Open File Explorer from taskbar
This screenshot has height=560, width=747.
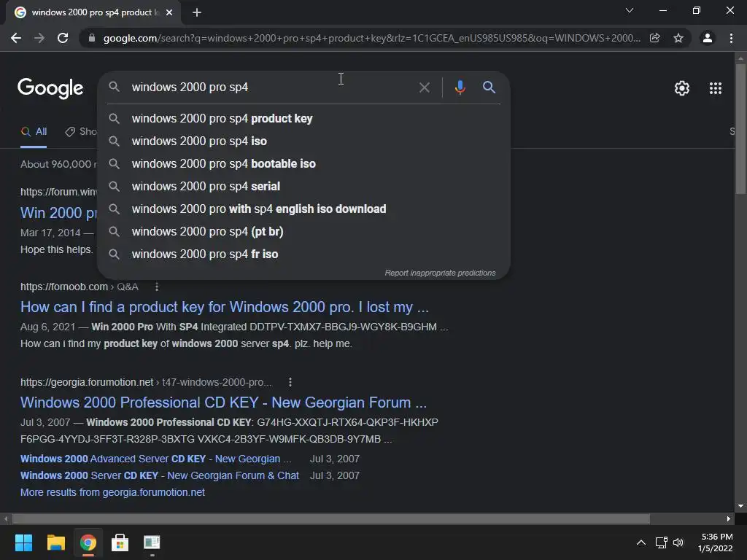click(x=55, y=542)
